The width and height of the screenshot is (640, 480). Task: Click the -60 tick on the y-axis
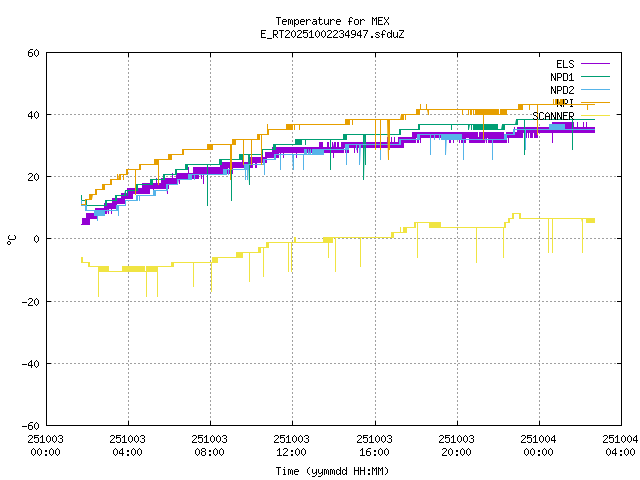(30, 425)
